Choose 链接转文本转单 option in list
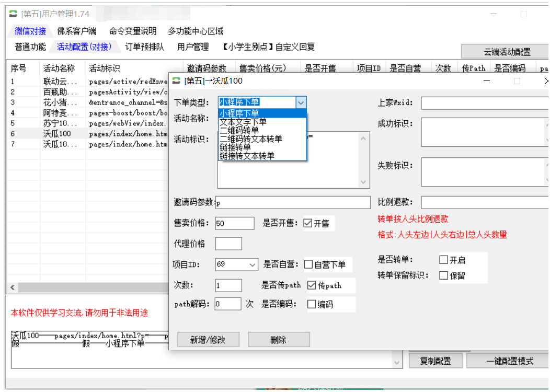550x392 pixels. pyautogui.click(x=247, y=156)
